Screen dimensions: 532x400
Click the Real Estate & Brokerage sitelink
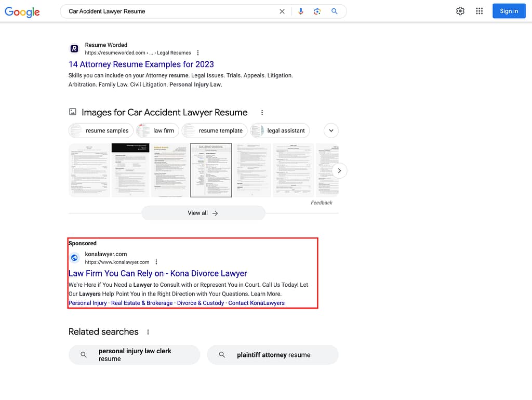(x=142, y=303)
